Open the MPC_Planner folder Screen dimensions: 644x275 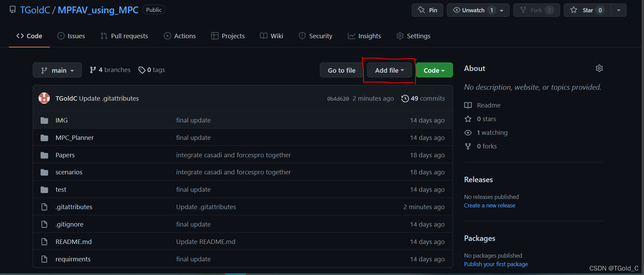tap(75, 137)
